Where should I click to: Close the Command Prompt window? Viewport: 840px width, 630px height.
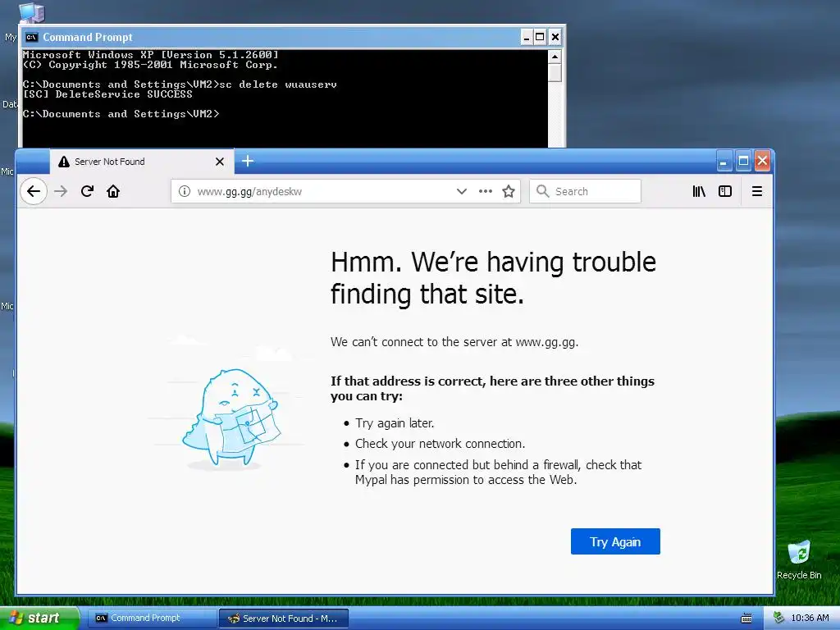555,37
